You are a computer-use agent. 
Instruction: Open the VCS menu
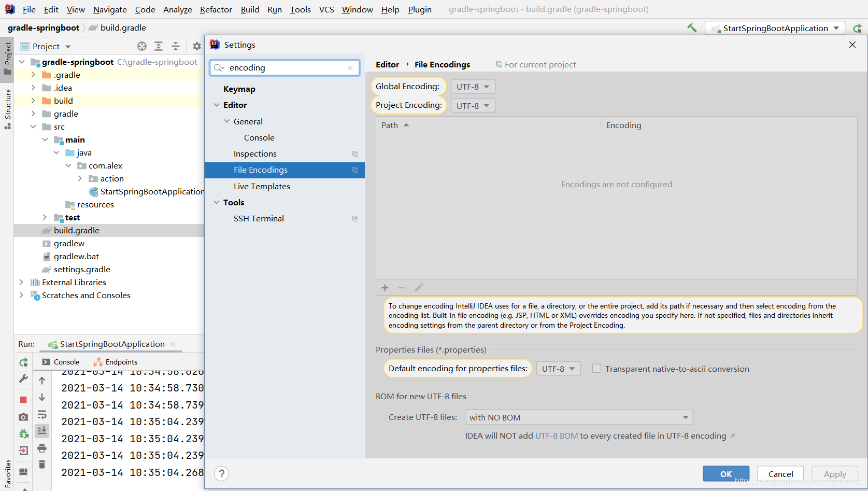[x=326, y=9]
